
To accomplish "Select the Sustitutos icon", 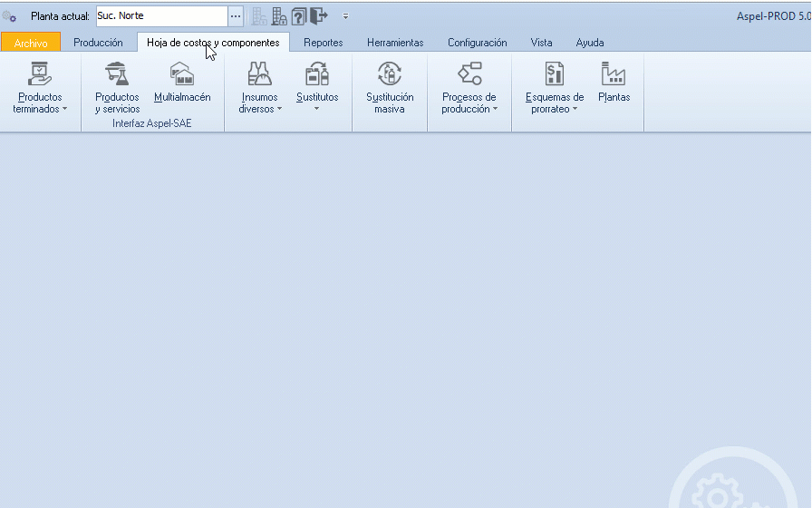I will (317, 74).
